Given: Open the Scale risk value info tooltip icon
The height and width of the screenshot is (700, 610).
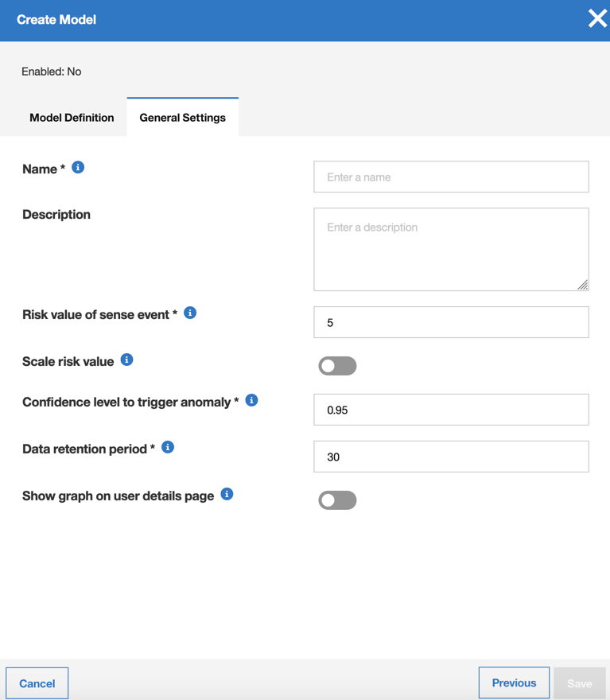Looking at the screenshot, I should [126, 360].
